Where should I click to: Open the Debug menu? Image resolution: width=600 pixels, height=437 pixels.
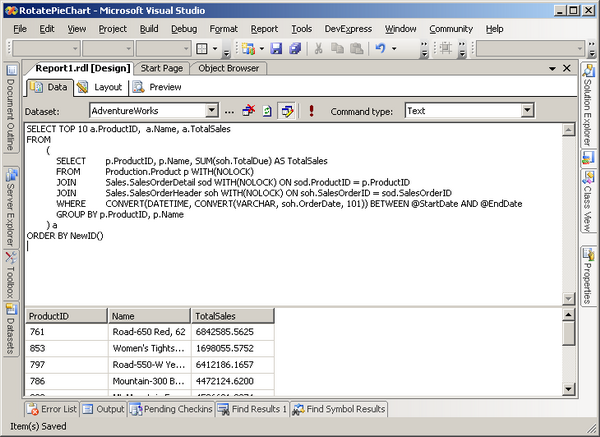[184, 29]
